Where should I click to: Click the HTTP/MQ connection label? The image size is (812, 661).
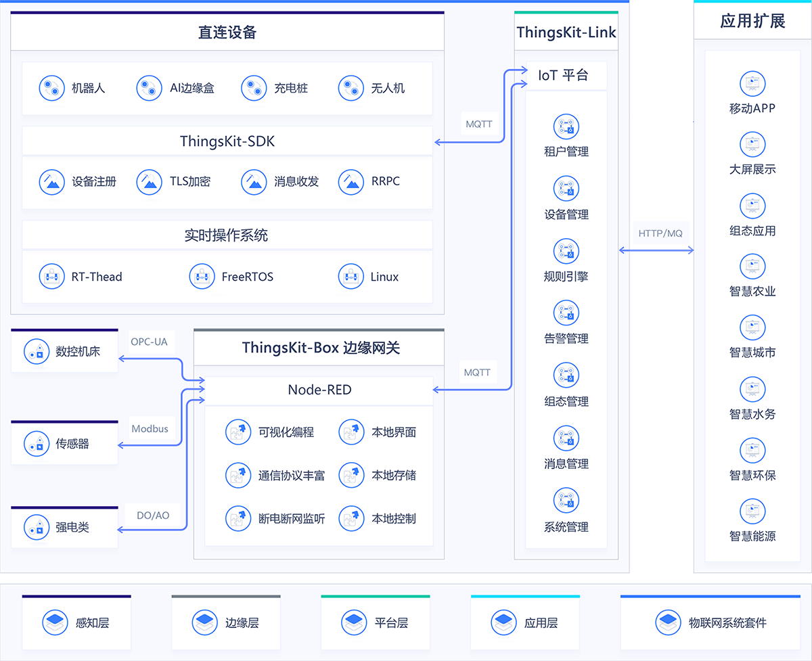[660, 233]
